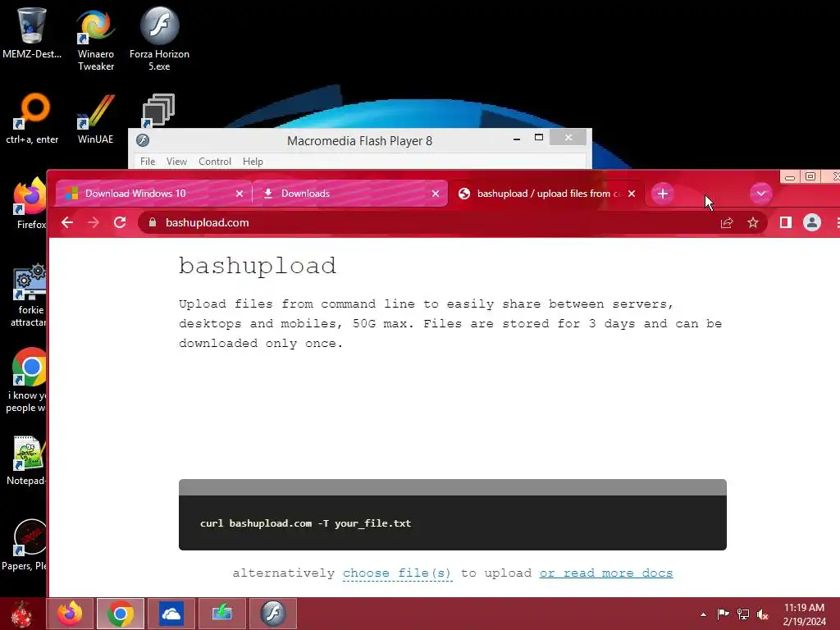
Task: Select the Notepad++ desktop shortcut
Action: [x=27, y=461]
